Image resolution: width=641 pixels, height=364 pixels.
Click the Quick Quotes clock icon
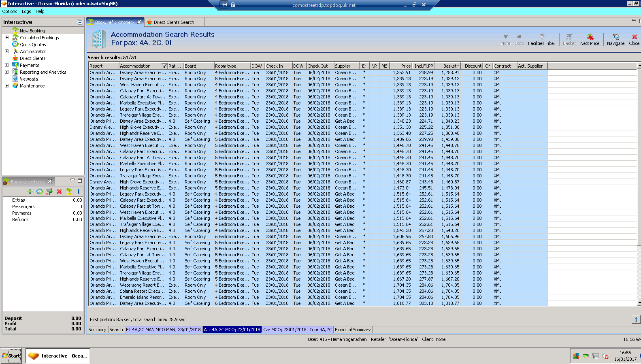[x=15, y=44]
